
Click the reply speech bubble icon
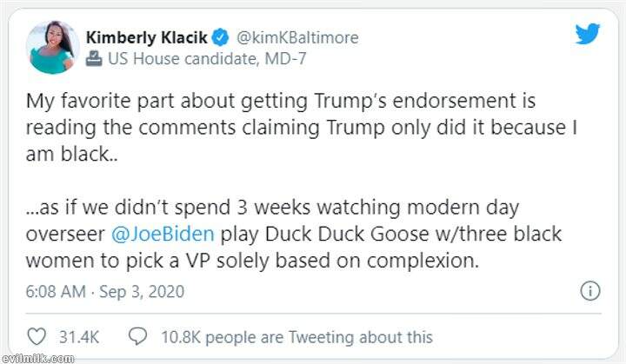click(137, 336)
